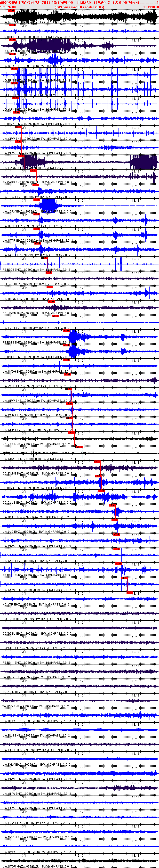Click the start time label 13:10:39.00
This screenshot has height=868, width=159.
[x=8, y=7]
